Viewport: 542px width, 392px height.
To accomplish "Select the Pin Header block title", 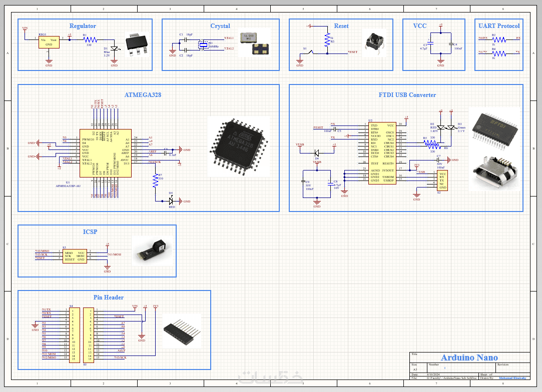I will [x=108, y=297].
